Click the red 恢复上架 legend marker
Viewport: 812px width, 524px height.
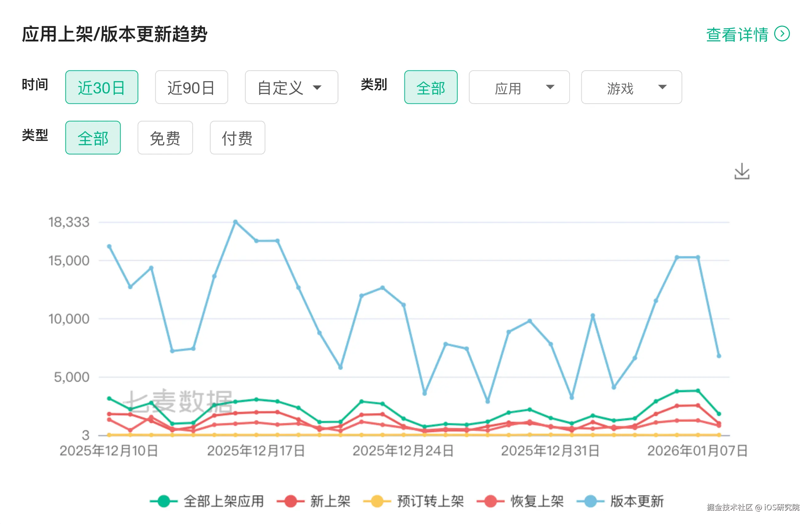[x=490, y=501]
